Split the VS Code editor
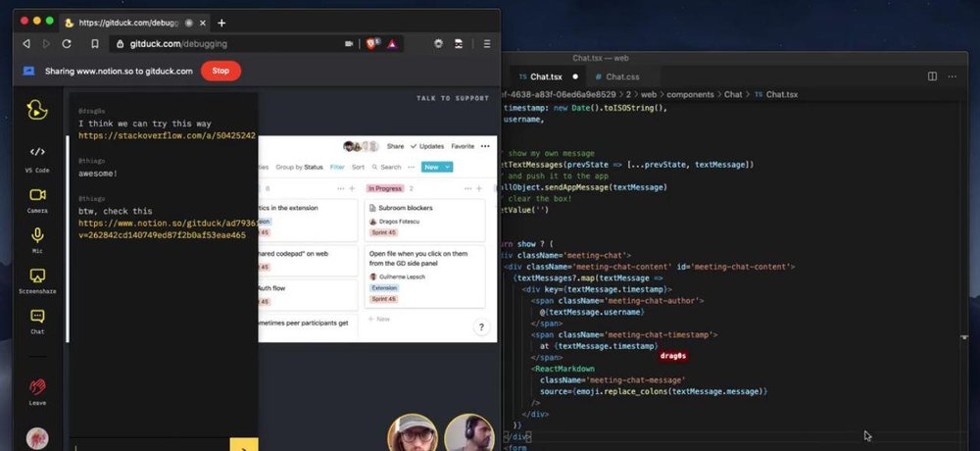This screenshot has height=451, width=980. [932, 76]
